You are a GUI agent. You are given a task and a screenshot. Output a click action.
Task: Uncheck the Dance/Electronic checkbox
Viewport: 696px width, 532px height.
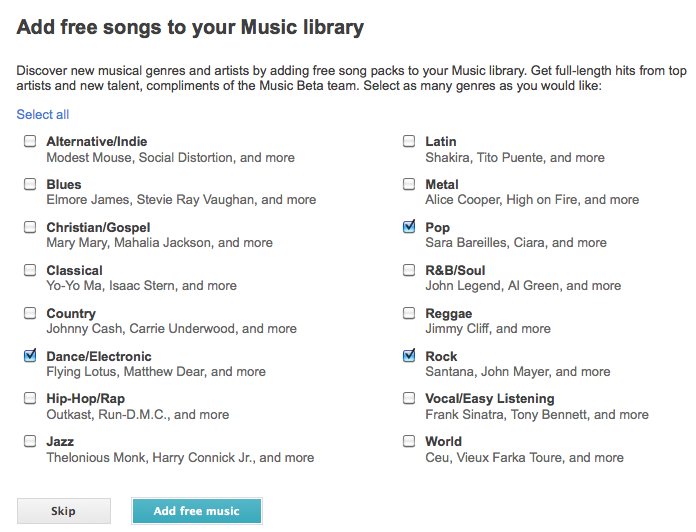(30, 356)
